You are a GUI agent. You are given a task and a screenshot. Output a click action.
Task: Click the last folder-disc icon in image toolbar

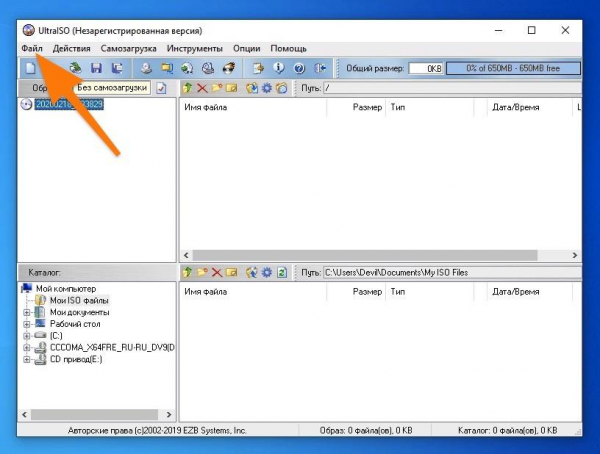pyautogui.click(x=281, y=88)
